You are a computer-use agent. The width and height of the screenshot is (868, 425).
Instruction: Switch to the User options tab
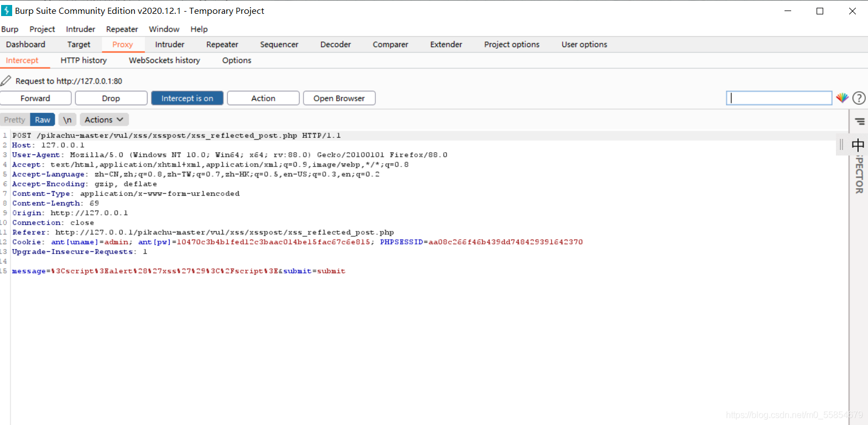[584, 44]
